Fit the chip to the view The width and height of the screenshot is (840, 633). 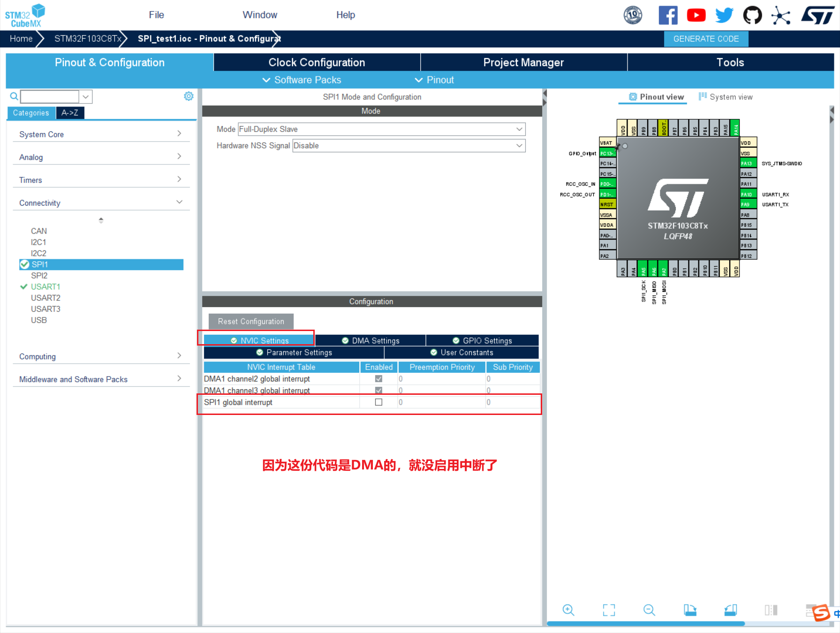click(x=609, y=610)
